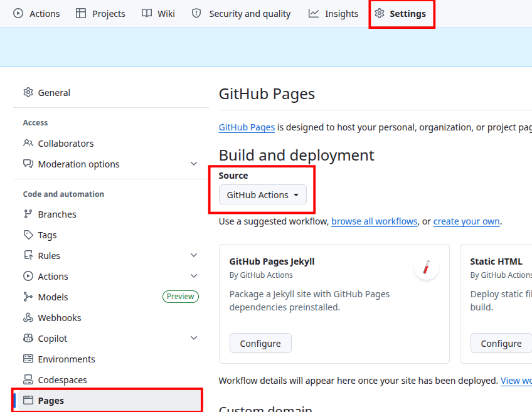Image resolution: width=532 pixels, height=412 pixels.
Task: Click the Branches git-branch icon
Action: [28, 214]
